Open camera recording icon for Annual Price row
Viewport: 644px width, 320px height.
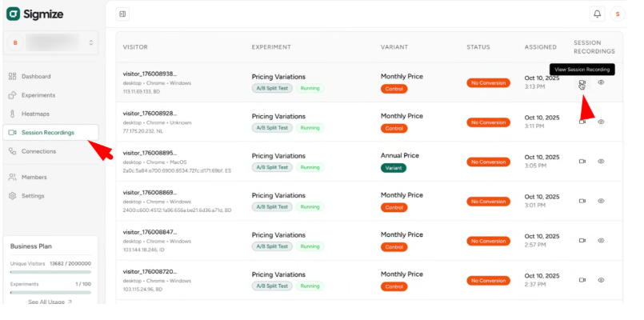(582, 161)
